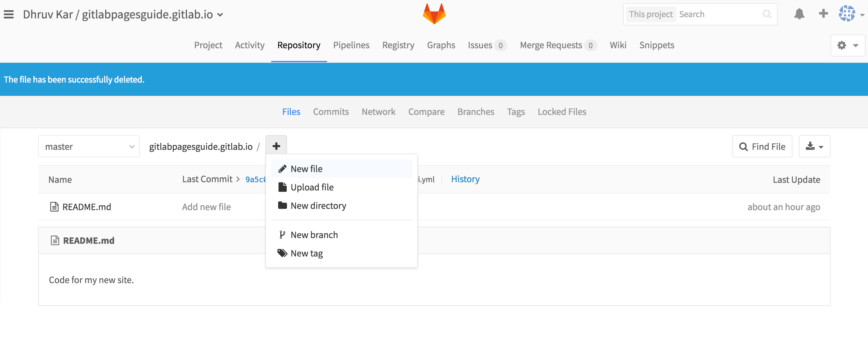Viewport: 868px width, 339px height.
Task: Choose New branch from menu
Action: 341,235
